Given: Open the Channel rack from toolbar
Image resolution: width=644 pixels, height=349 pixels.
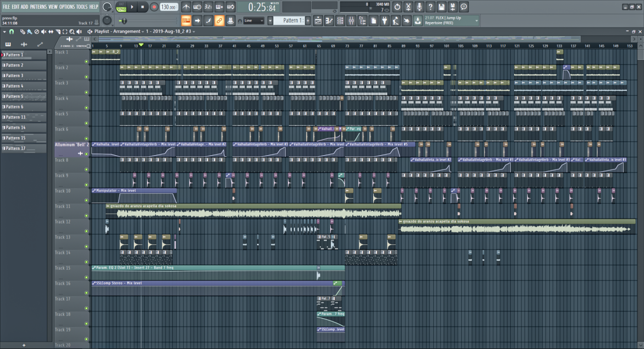Looking at the screenshot, I should click(340, 21).
